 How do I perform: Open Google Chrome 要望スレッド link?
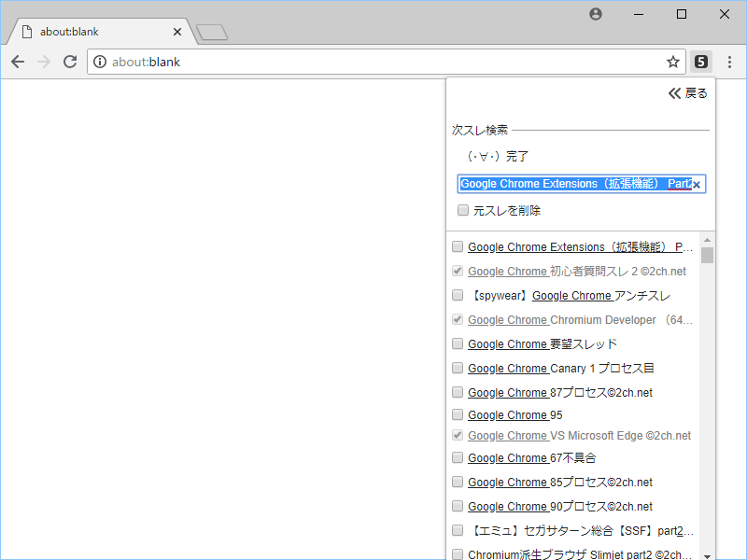[543, 344]
